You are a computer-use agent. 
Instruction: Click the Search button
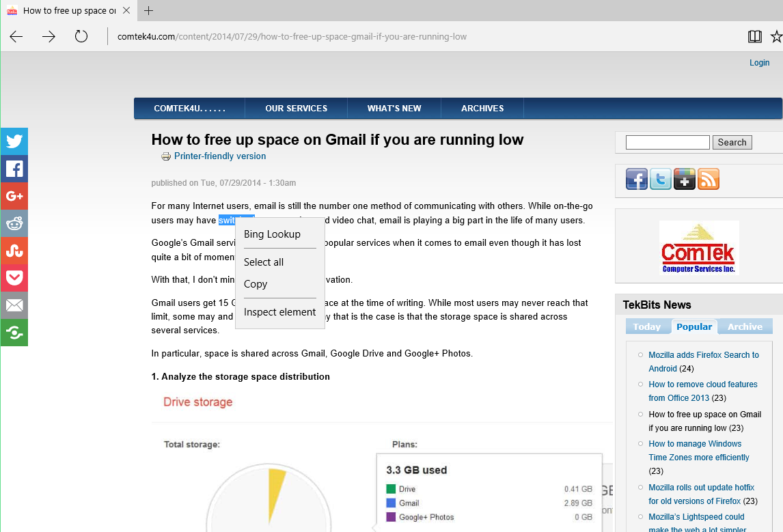(x=732, y=142)
